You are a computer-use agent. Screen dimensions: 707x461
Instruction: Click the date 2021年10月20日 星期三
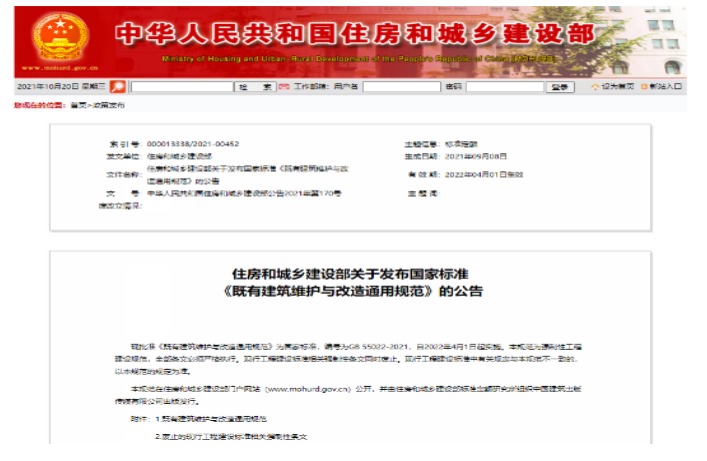[61, 86]
